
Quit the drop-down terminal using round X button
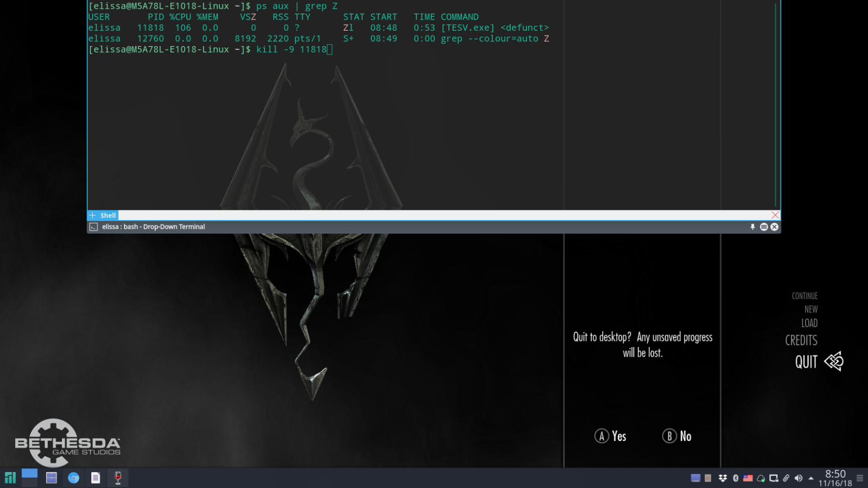(x=775, y=227)
